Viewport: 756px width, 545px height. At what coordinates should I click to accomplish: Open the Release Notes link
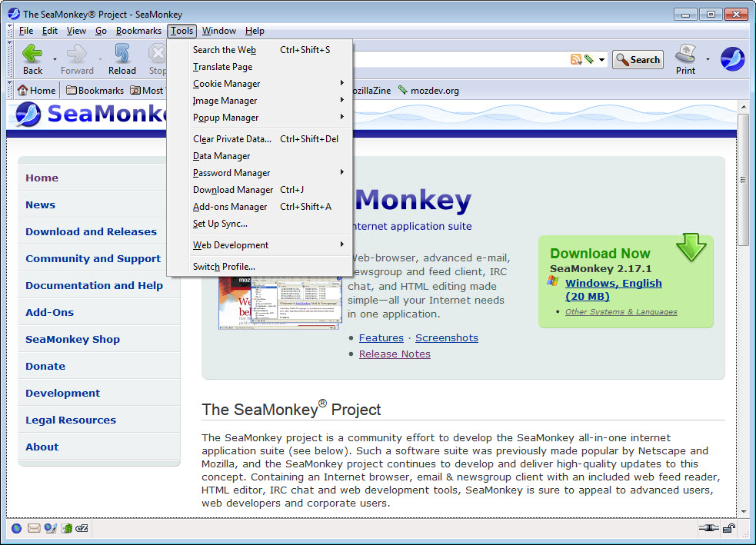pyautogui.click(x=395, y=354)
